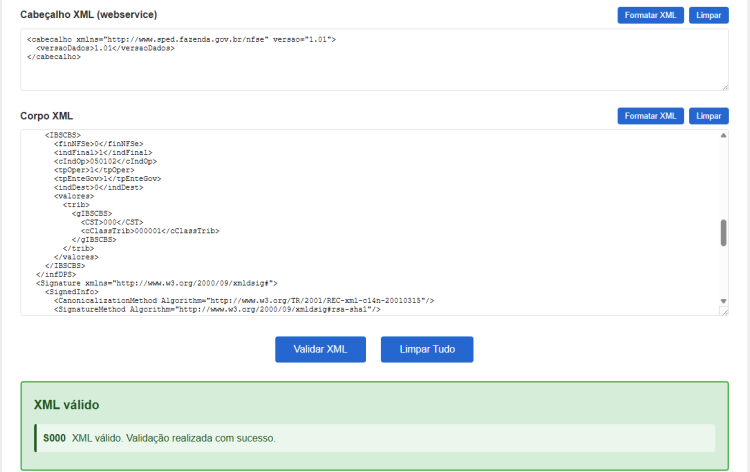750x472 pixels.
Task: Click the Signature xmlns line
Action: [157, 283]
